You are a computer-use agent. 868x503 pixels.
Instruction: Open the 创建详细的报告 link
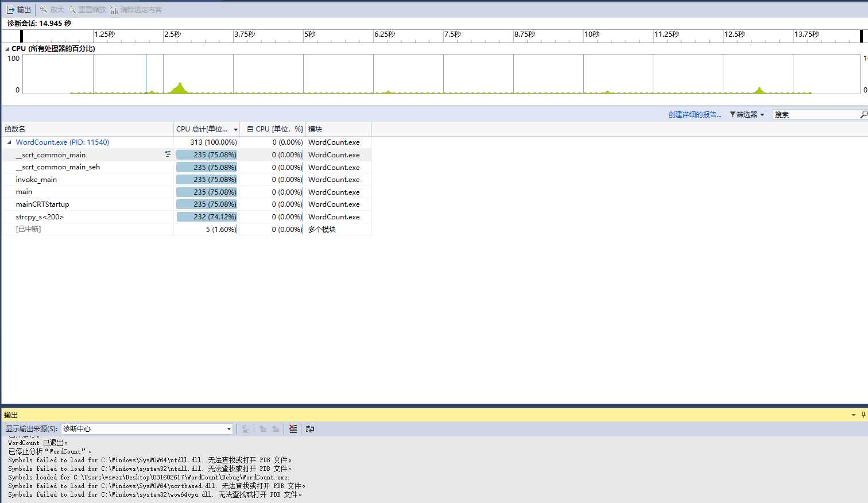(695, 115)
